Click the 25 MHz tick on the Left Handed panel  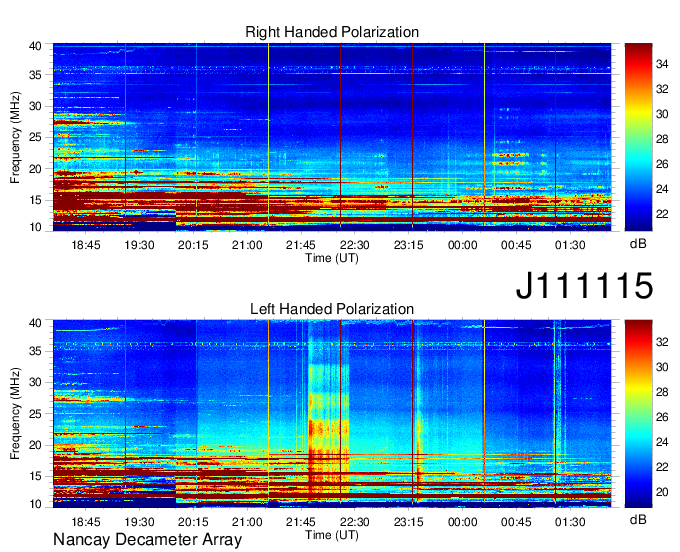click(x=35, y=414)
